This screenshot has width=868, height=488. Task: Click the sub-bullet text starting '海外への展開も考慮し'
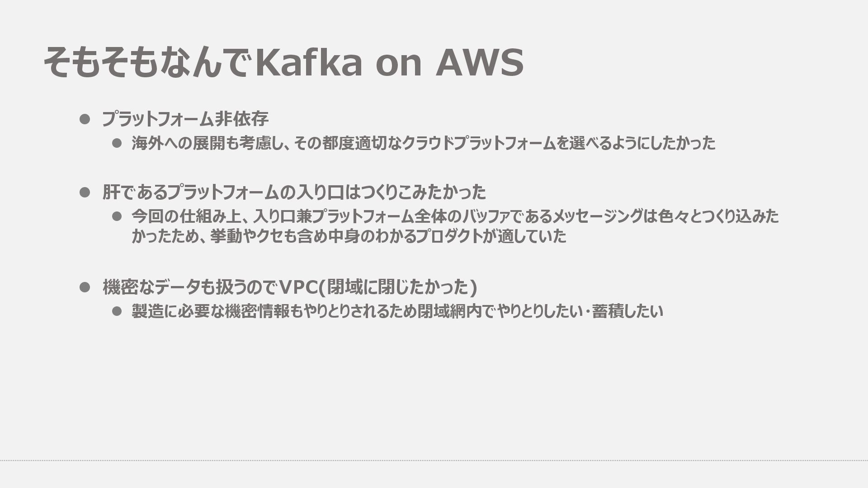(x=424, y=143)
